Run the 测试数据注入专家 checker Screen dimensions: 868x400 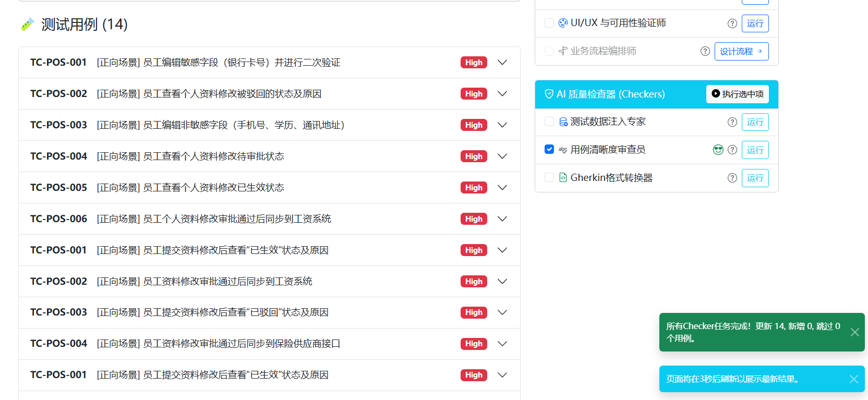point(755,122)
